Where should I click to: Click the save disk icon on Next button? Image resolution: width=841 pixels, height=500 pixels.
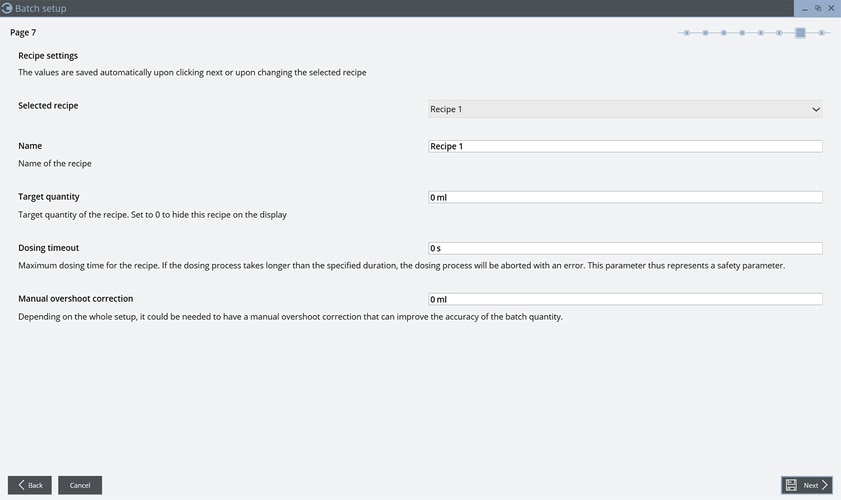click(x=791, y=485)
